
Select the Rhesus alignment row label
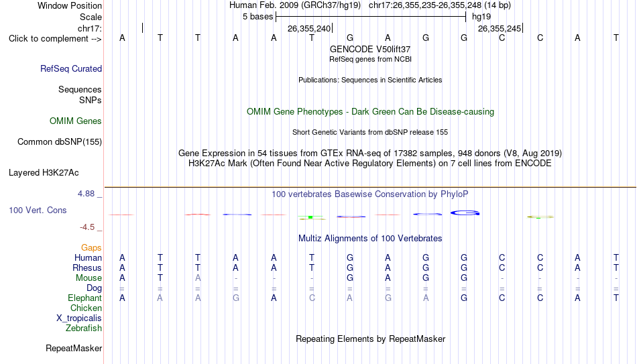click(87, 268)
